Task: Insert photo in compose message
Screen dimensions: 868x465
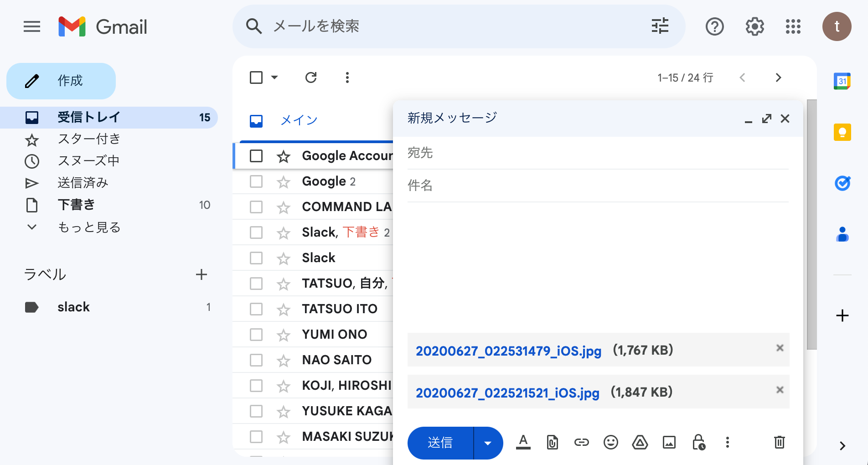Action: tap(669, 442)
